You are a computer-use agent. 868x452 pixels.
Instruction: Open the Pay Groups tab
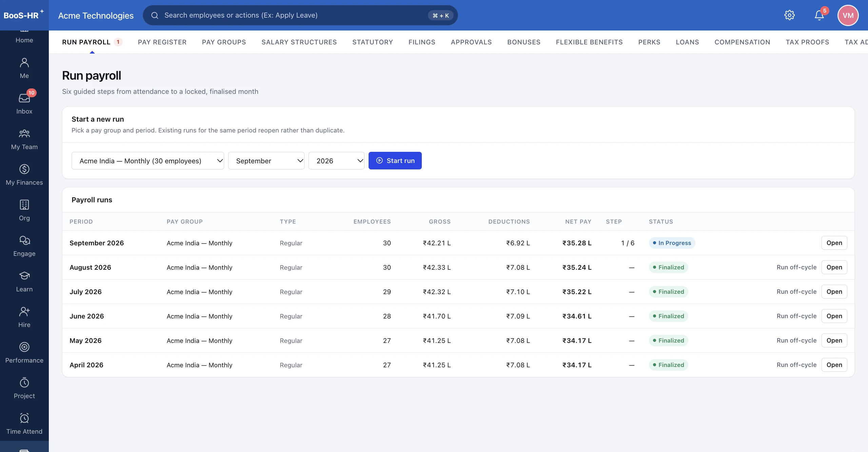tap(224, 42)
